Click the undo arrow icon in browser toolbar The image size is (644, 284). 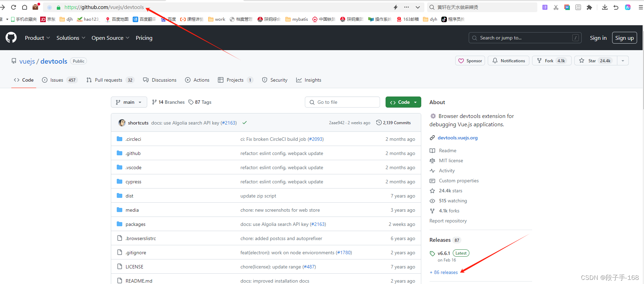[x=616, y=7]
